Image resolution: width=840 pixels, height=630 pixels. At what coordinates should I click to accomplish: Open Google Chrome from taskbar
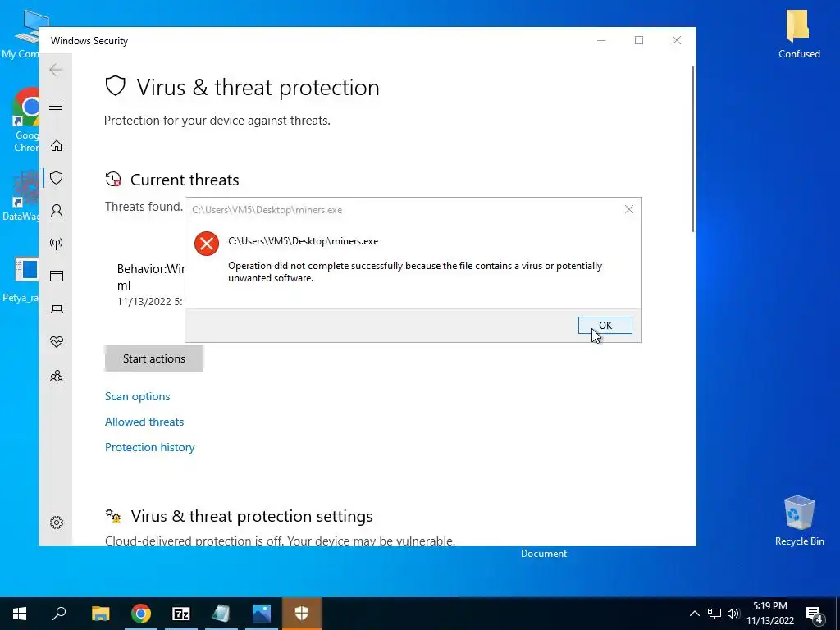tap(141, 614)
